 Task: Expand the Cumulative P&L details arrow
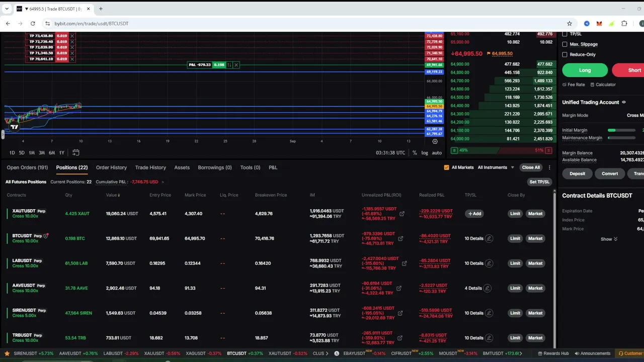(x=163, y=182)
